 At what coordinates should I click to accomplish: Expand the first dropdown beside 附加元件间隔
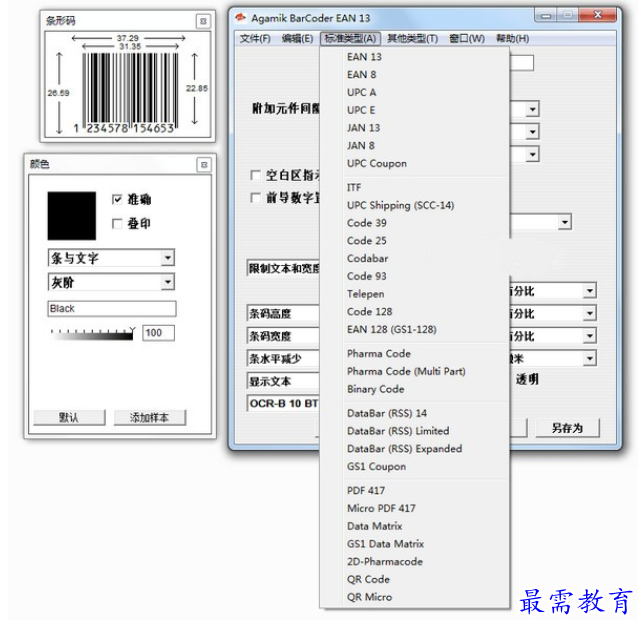(532, 110)
